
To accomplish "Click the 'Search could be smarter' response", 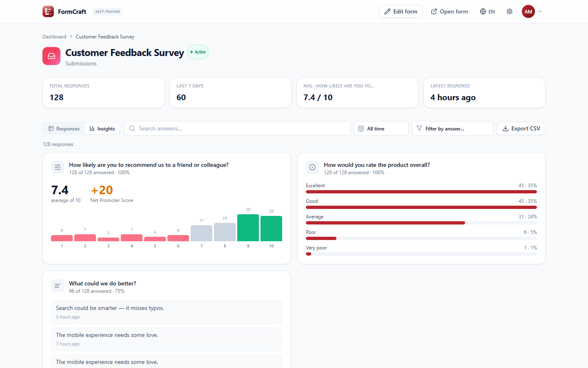I will pos(167,312).
